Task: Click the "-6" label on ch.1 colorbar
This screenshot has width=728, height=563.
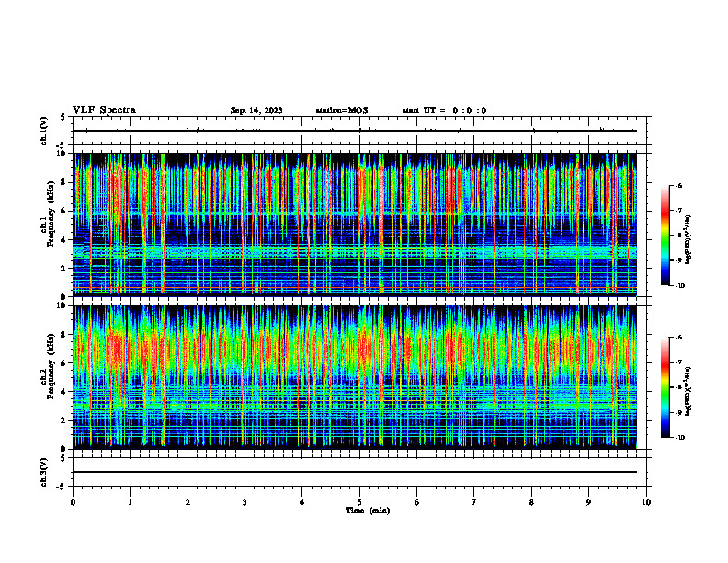Action: (678, 185)
